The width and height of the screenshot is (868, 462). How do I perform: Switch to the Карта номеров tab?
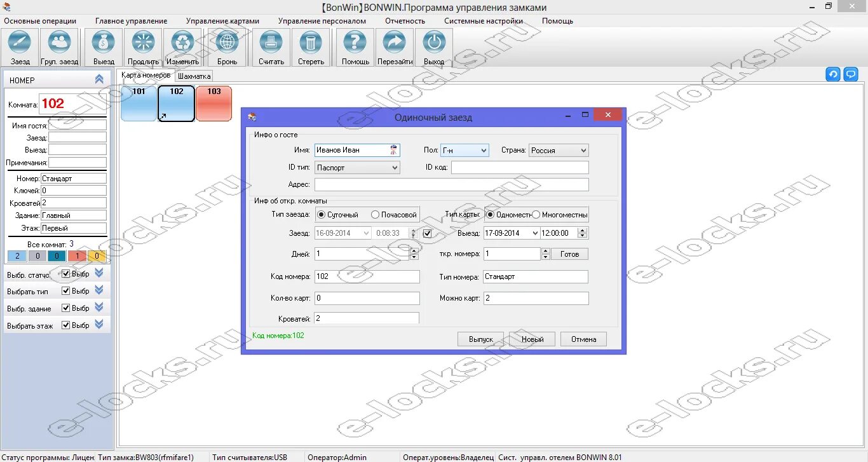click(146, 75)
